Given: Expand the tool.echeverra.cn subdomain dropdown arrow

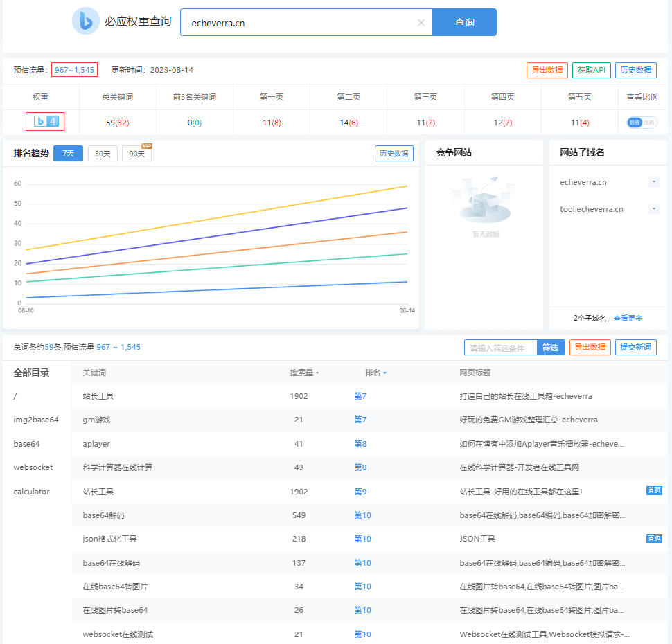Looking at the screenshot, I should click(653, 209).
